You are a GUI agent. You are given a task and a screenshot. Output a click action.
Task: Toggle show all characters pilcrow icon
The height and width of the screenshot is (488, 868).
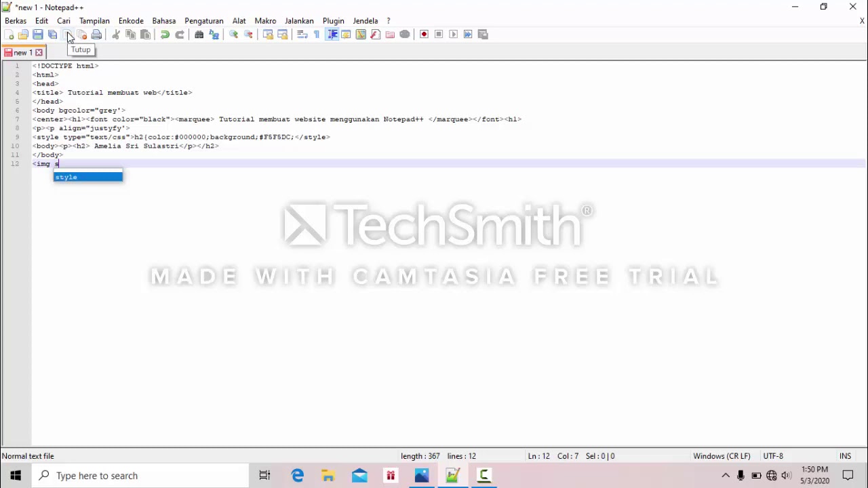[x=317, y=35]
